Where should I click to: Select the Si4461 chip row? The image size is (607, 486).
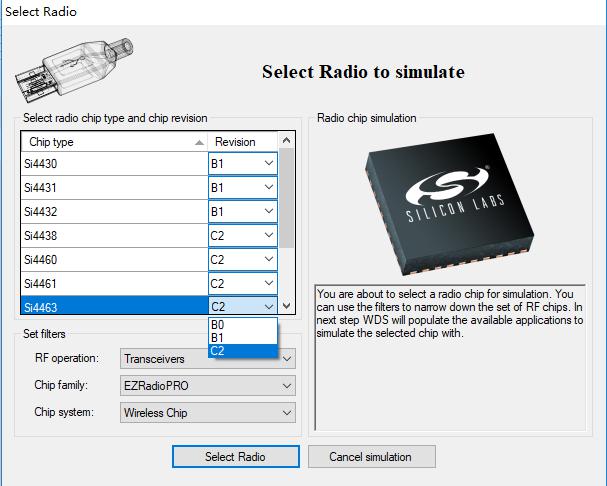pos(114,283)
